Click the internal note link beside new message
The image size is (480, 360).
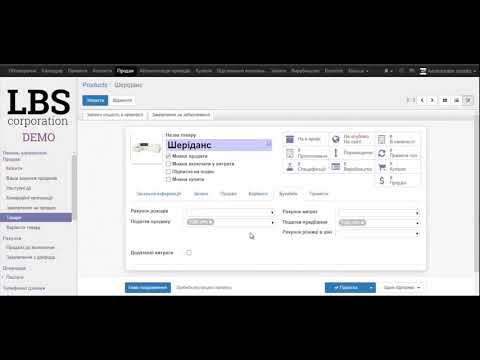click(x=204, y=287)
